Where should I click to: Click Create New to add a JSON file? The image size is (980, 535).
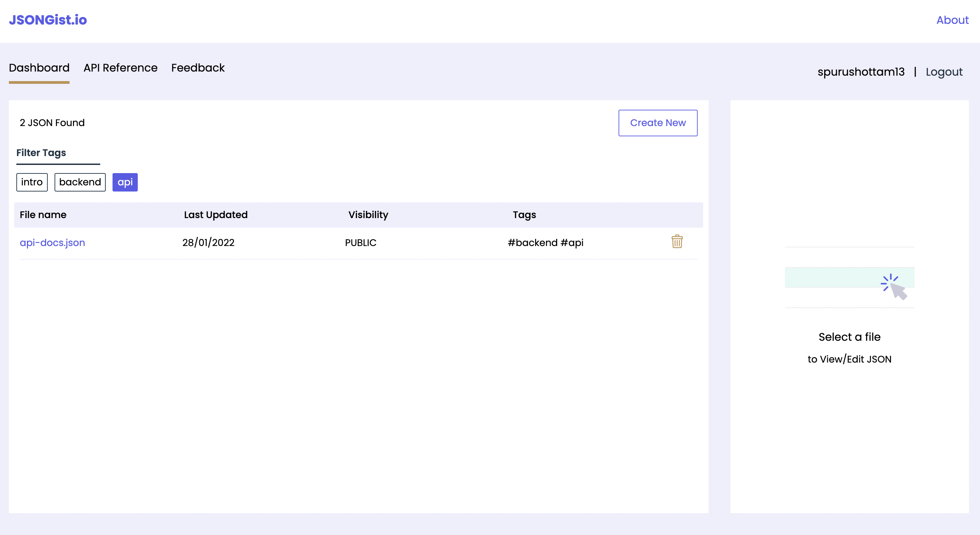pos(658,122)
